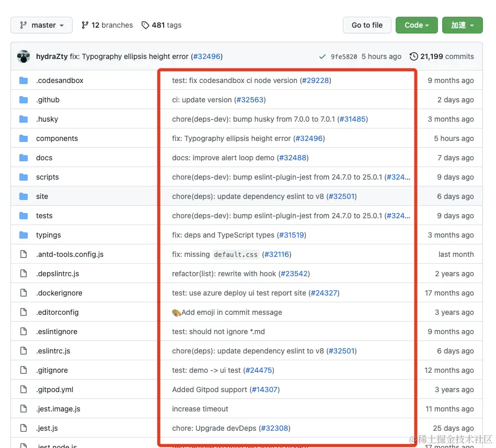Open PR link #31485
This screenshot has height=448, width=496.
point(352,119)
